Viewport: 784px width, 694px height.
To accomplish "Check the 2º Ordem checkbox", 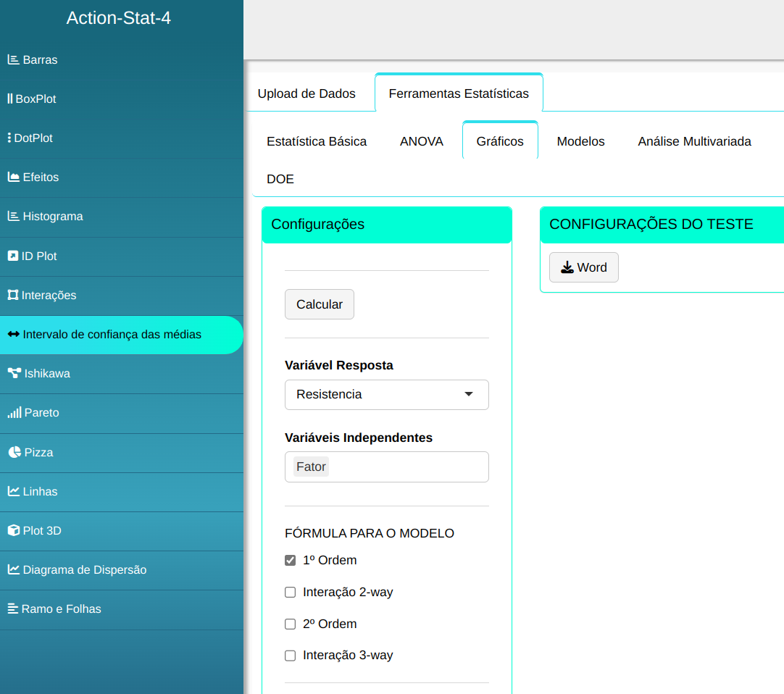I will click(x=291, y=624).
